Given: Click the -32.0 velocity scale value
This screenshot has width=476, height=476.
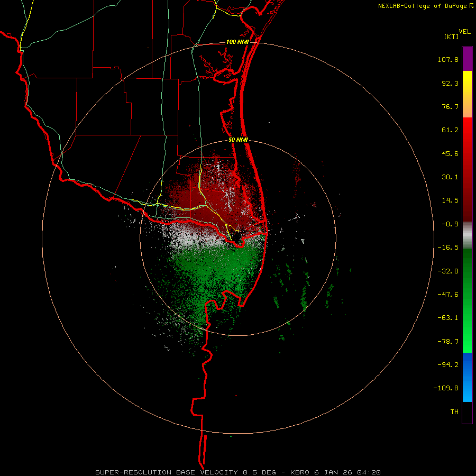Looking at the screenshot, I should tap(448, 271).
